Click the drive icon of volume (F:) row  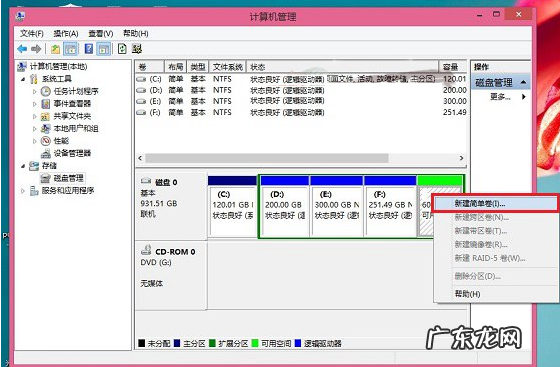pyautogui.click(x=141, y=112)
